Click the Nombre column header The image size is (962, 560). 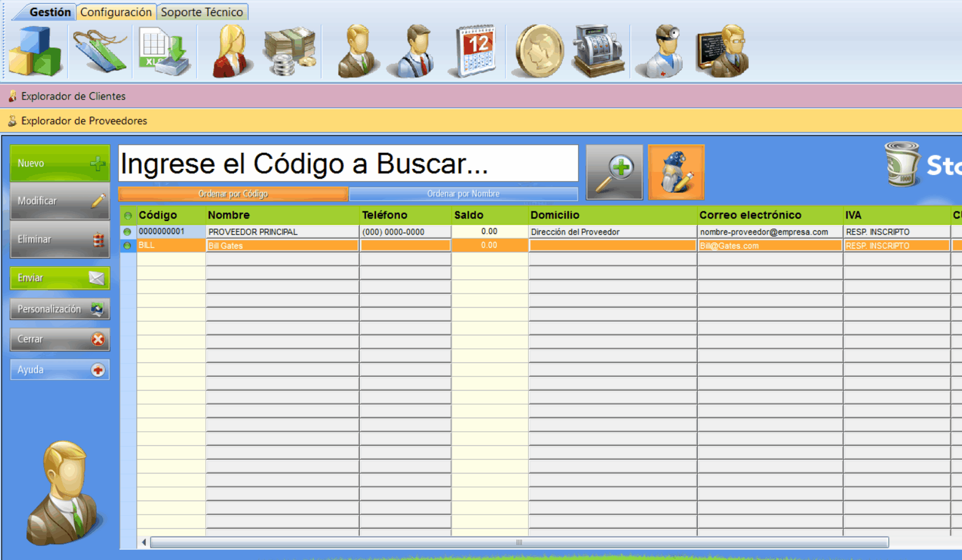coord(282,216)
